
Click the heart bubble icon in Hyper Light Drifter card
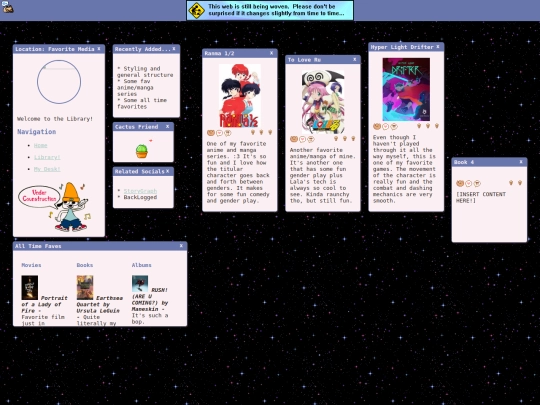386,127
